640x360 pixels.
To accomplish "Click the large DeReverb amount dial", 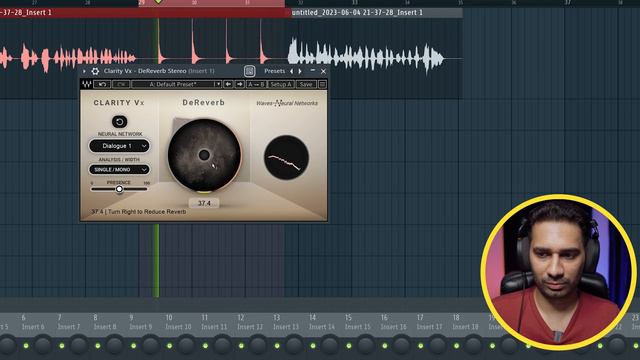I will click(204, 155).
